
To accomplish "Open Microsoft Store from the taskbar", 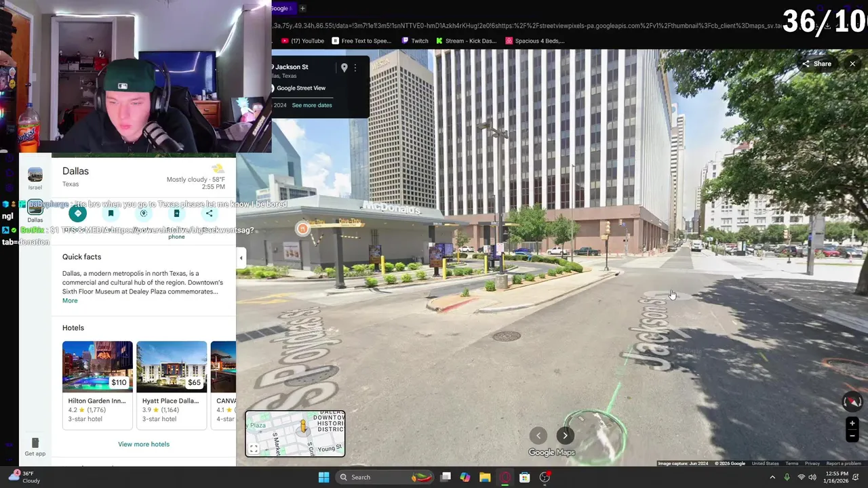I will (524, 477).
